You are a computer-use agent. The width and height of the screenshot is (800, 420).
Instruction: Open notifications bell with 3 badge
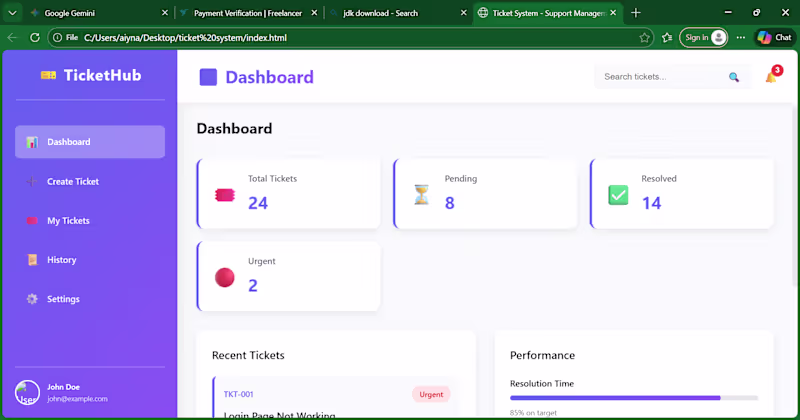(x=772, y=75)
